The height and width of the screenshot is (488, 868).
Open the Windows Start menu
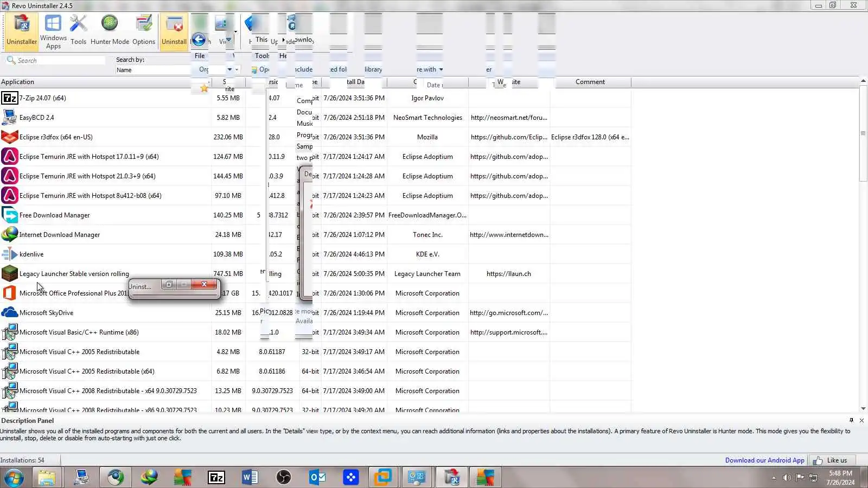pos(14,478)
